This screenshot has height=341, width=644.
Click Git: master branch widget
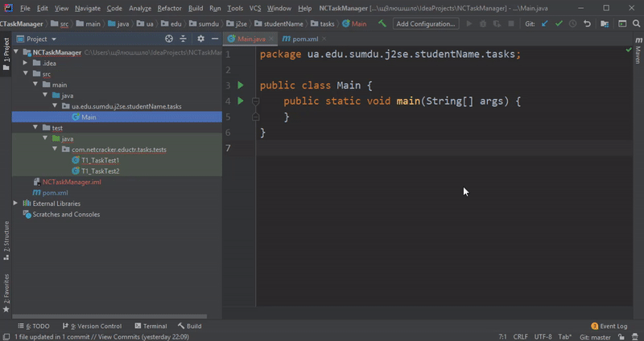[x=595, y=337]
